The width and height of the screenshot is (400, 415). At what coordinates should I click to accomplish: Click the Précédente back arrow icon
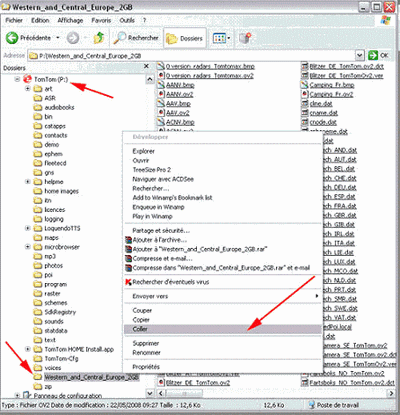pyautogui.click(x=12, y=38)
